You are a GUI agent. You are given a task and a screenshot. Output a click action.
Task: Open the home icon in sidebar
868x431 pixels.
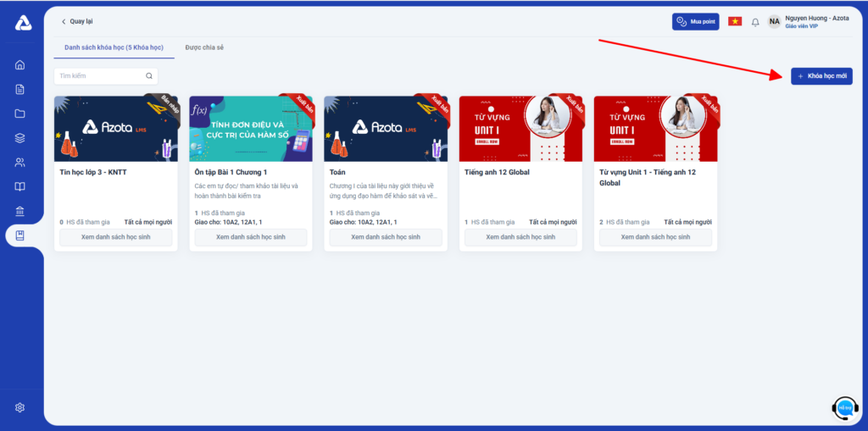[20, 64]
